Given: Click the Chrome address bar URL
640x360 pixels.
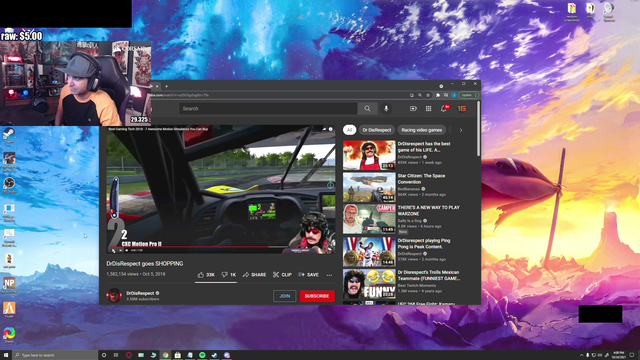Looking at the screenshot, I should (x=180, y=95).
